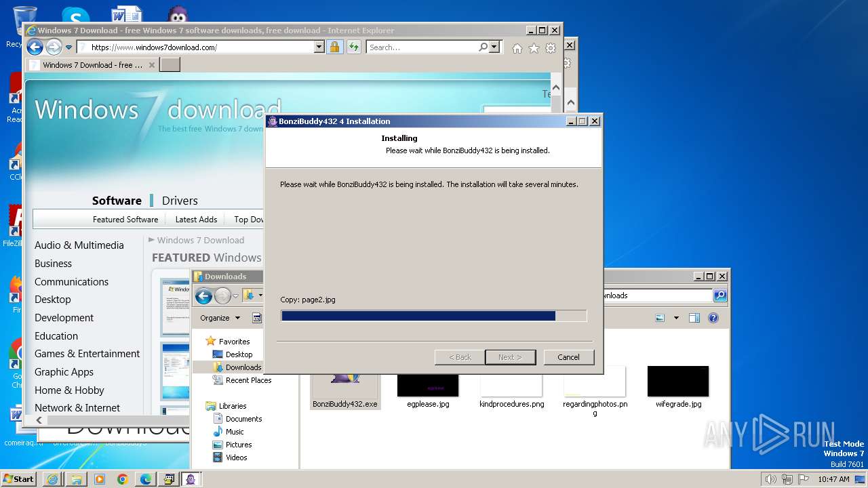Open Featured Software link
The height and width of the screenshot is (488, 868).
click(x=125, y=219)
